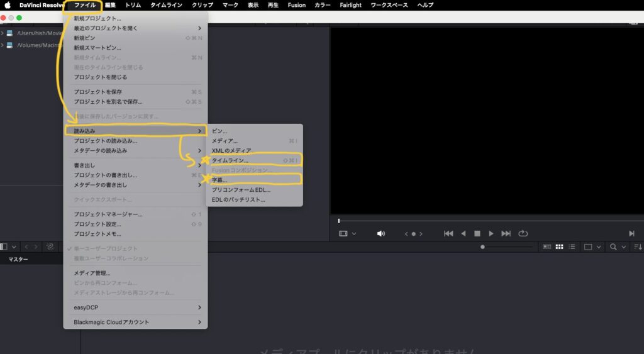The image size is (644, 354).
Task: Expand メタデータの読み込み submenu
Action: [x=136, y=151]
